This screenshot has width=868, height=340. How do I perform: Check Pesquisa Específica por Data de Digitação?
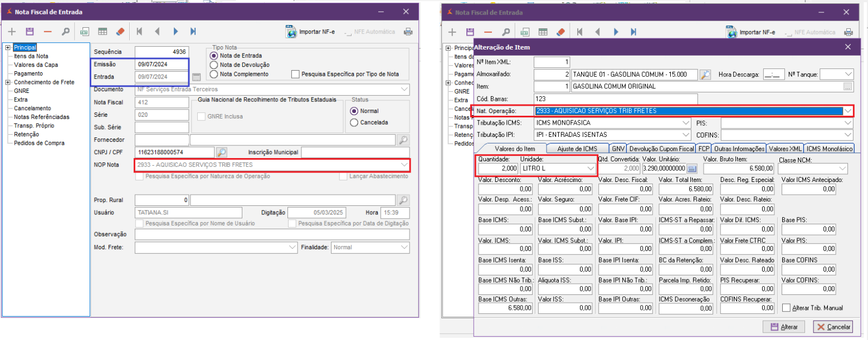coord(292,223)
